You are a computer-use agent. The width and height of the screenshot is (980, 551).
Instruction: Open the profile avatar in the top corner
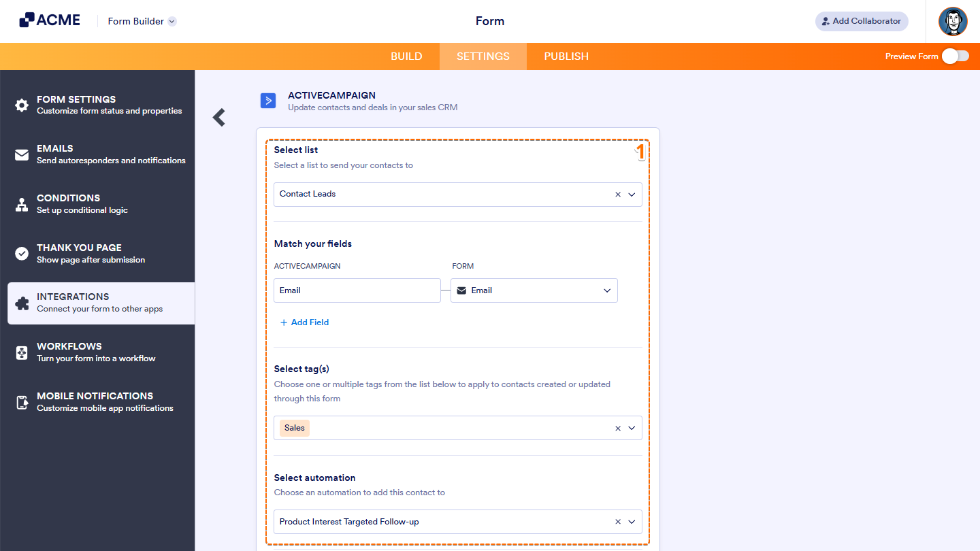[953, 21]
